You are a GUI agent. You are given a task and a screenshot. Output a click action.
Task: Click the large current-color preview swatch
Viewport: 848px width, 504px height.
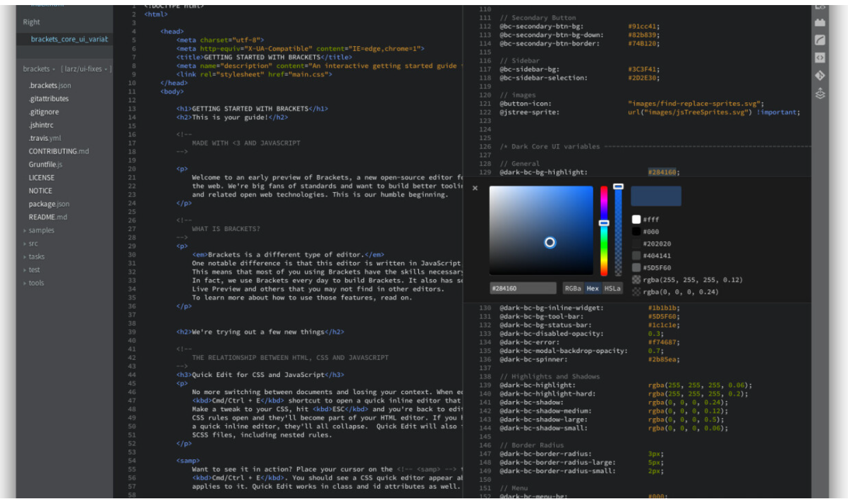pyautogui.click(x=656, y=196)
